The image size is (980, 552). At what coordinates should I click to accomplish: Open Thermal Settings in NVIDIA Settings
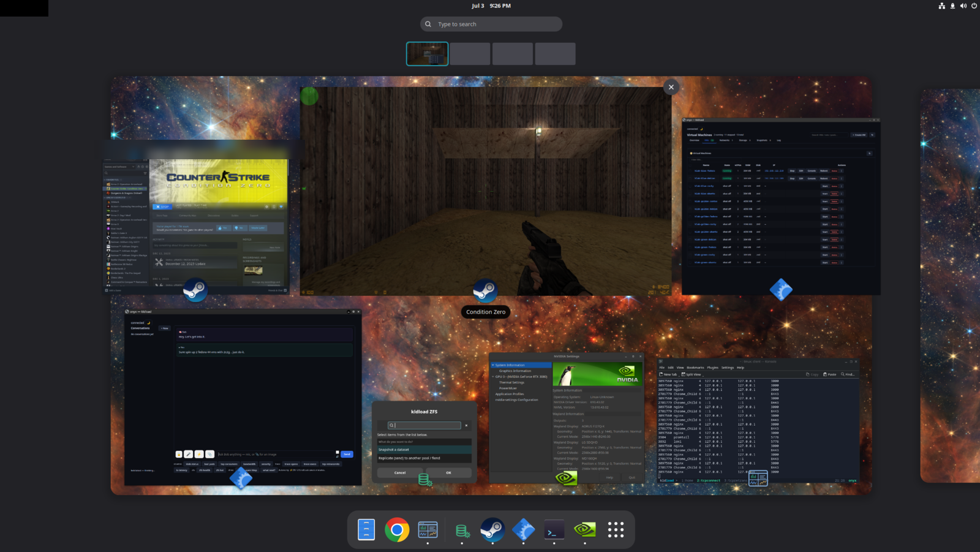coord(511,382)
